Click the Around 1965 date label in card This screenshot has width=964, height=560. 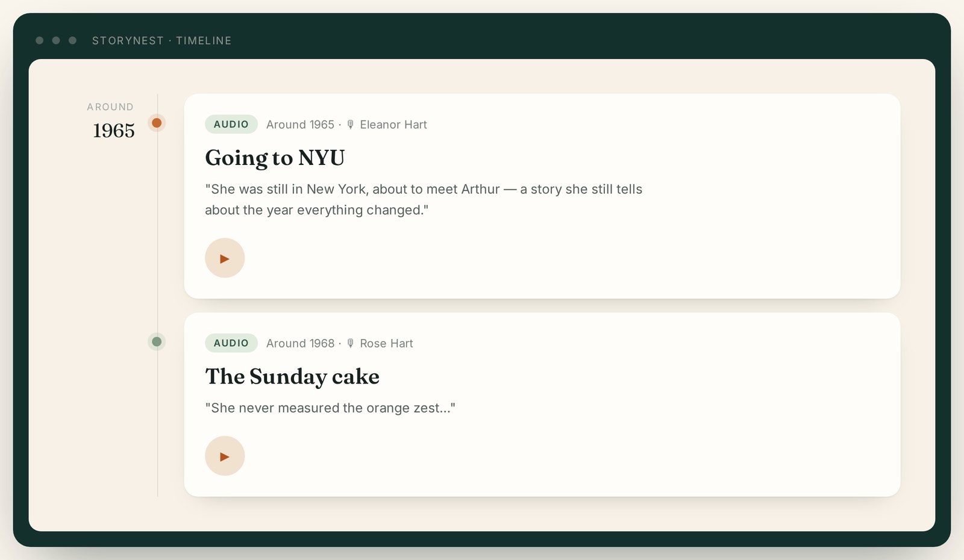point(300,125)
